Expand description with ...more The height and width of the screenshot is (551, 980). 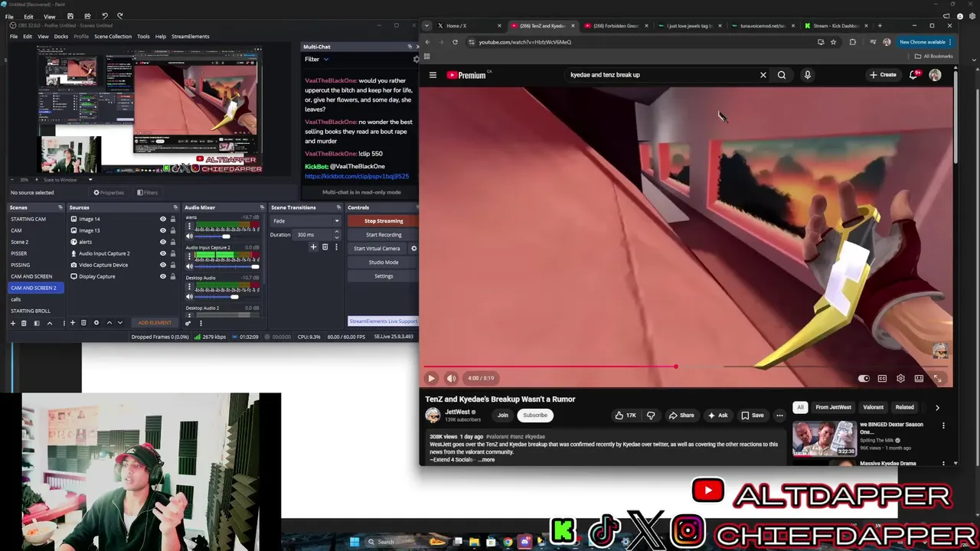[x=486, y=460]
